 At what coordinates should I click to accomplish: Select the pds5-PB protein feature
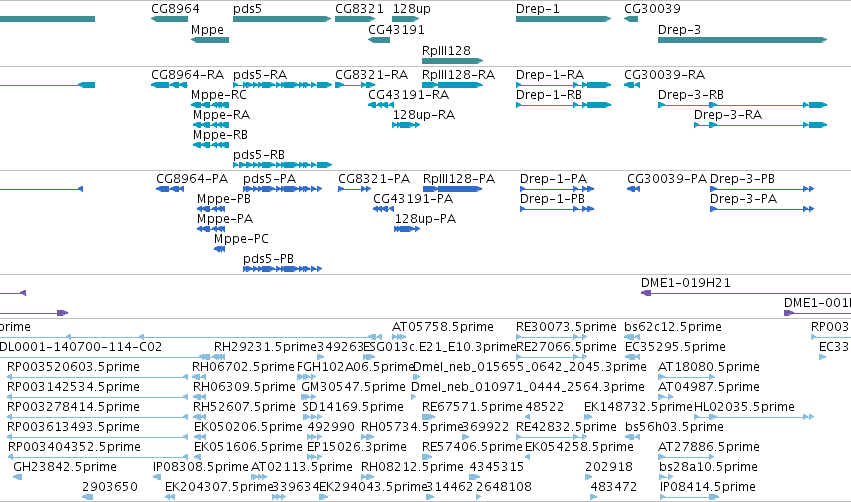(x=282, y=269)
